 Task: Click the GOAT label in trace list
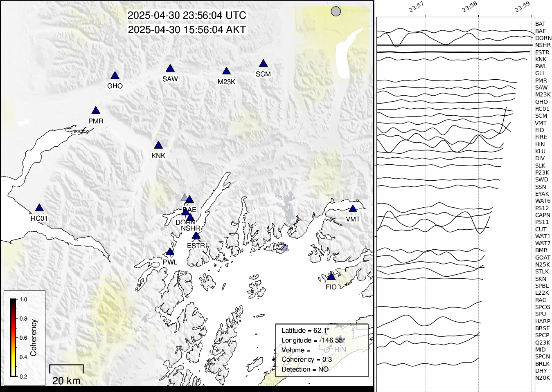pos(543,258)
